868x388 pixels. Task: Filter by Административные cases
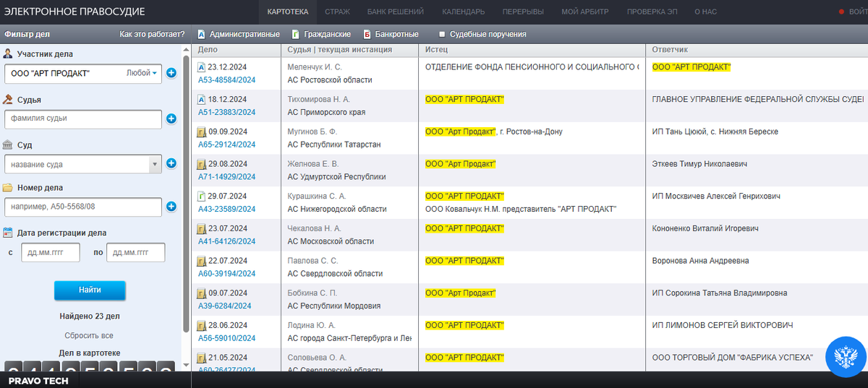239,34
